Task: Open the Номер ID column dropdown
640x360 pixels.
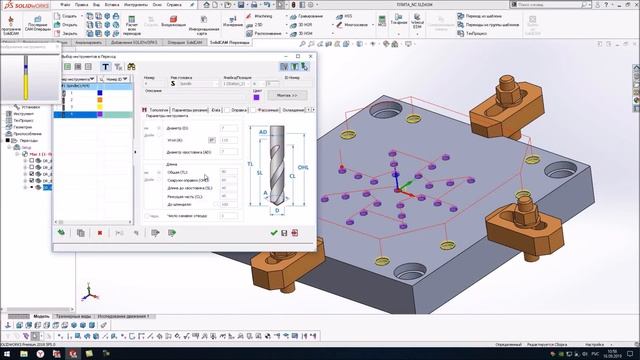Action: click(125, 79)
